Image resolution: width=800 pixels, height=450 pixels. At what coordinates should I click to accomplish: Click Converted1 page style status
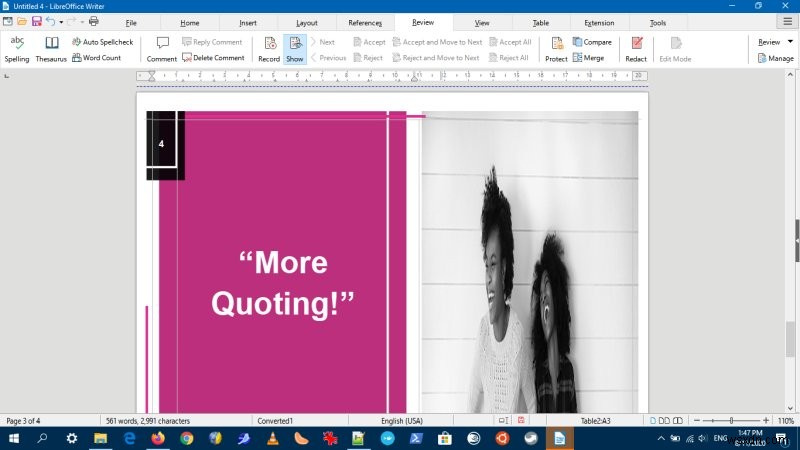275,421
